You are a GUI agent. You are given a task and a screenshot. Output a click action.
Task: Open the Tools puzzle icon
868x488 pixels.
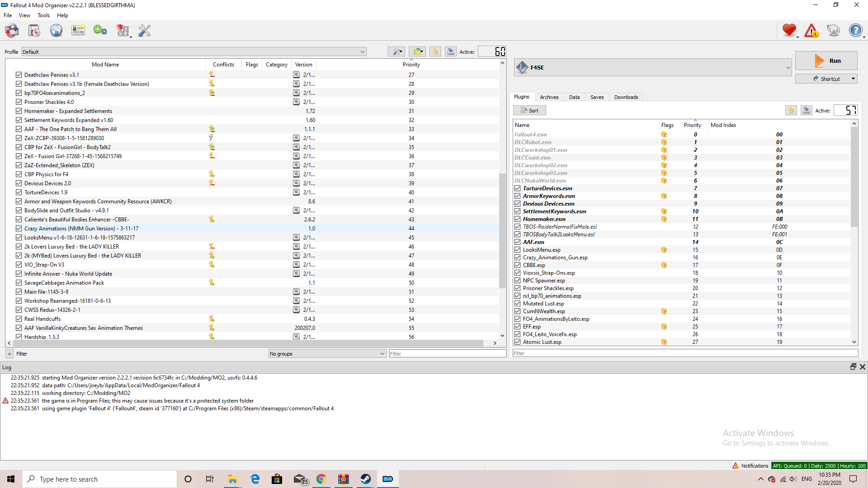point(123,31)
